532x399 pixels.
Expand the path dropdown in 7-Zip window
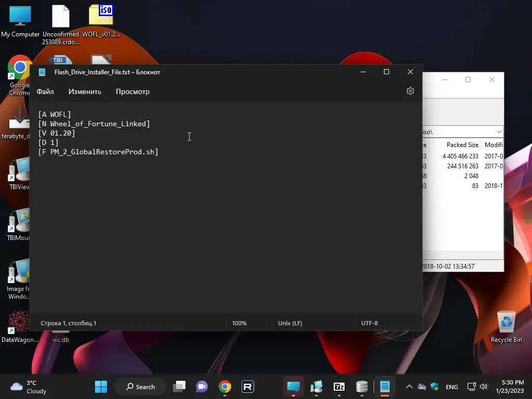coord(499,131)
